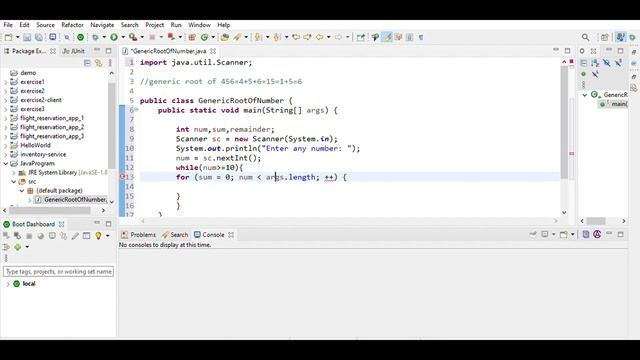Collapse the GenericRootOfNumber Outline node

tap(584, 95)
